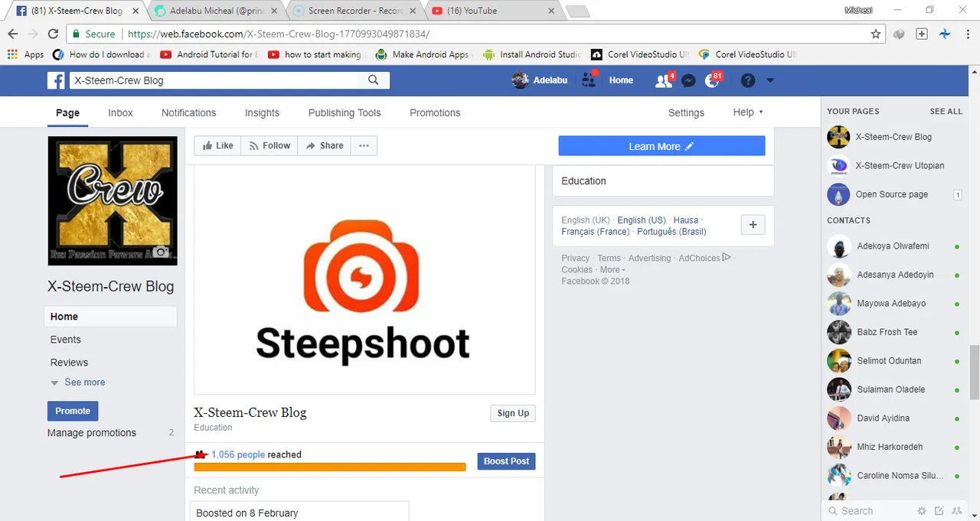The height and width of the screenshot is (521, 980).
Task: Open friend requests icon with badge 4
Action: 664,80
